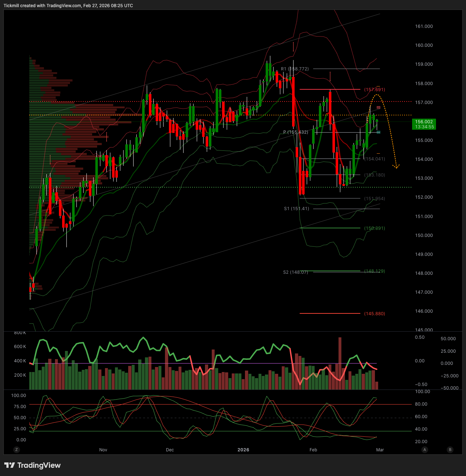Click the P (155.432) pivot label
The width and height of the screenshot is (466, 476).
coord(295,132)
